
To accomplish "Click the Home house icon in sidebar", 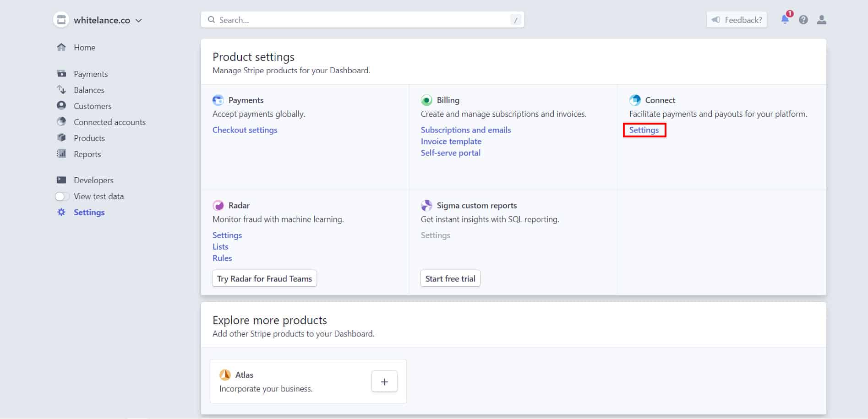I will [x=61, y=47].
